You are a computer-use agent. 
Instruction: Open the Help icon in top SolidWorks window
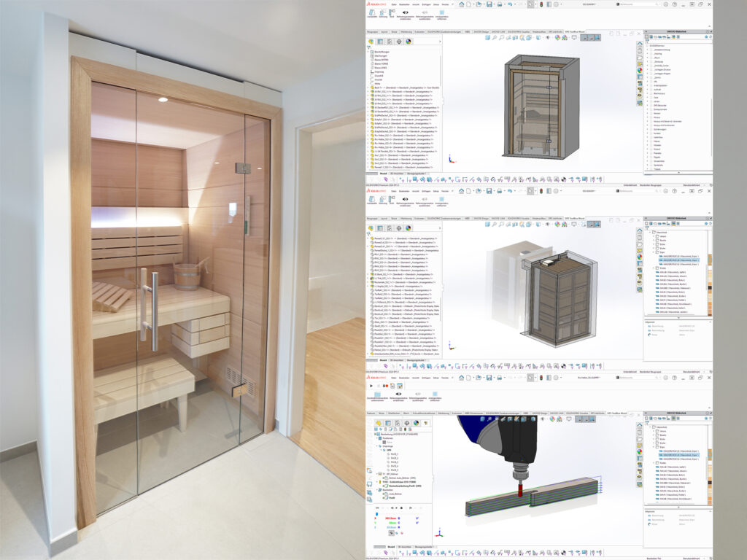(675, 4)
